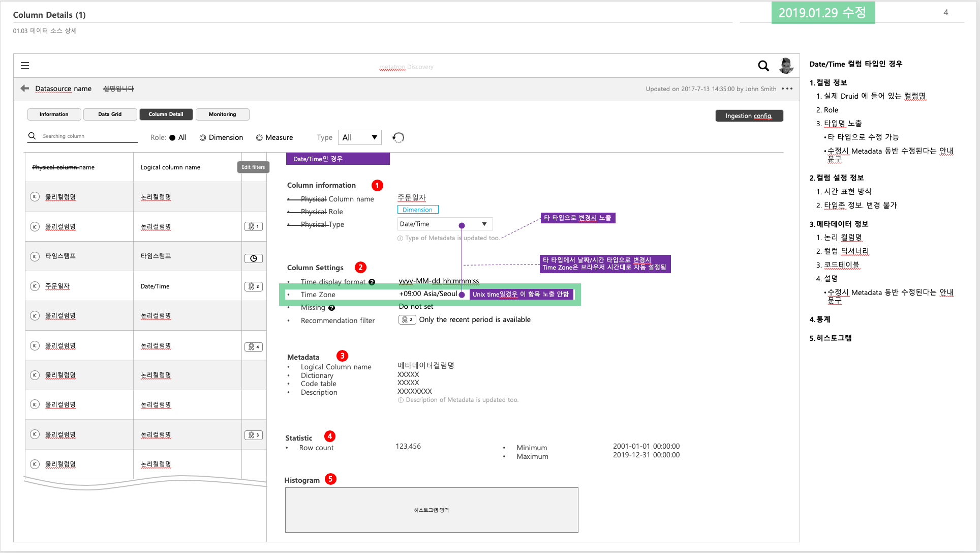Image resolution: width=980 pixels, height=553 pixels.
Task: Switch to the Data Grid tab
Action: 110,114
